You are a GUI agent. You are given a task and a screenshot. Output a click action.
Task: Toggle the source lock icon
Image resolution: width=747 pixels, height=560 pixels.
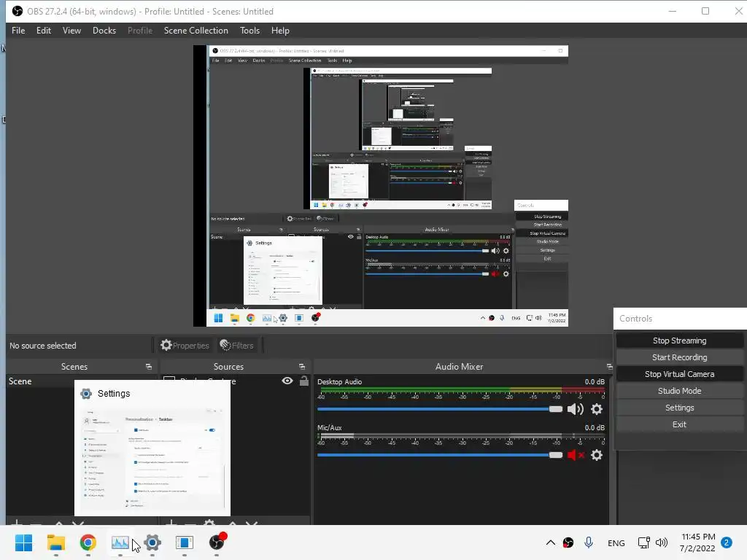coord(304,381)
